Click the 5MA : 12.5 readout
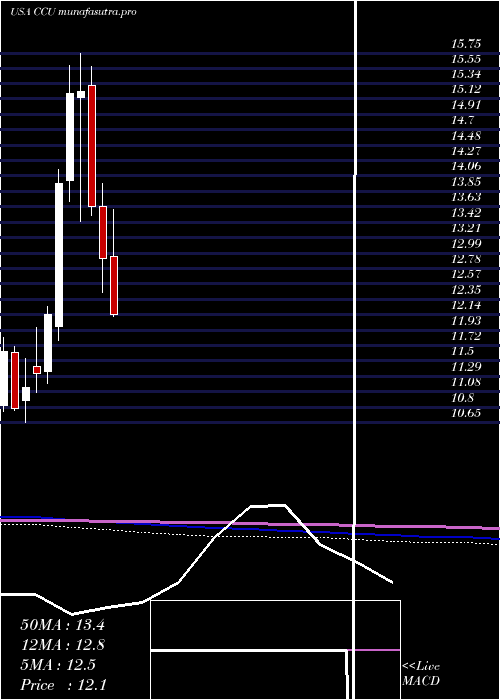 (x=58, y=665)
